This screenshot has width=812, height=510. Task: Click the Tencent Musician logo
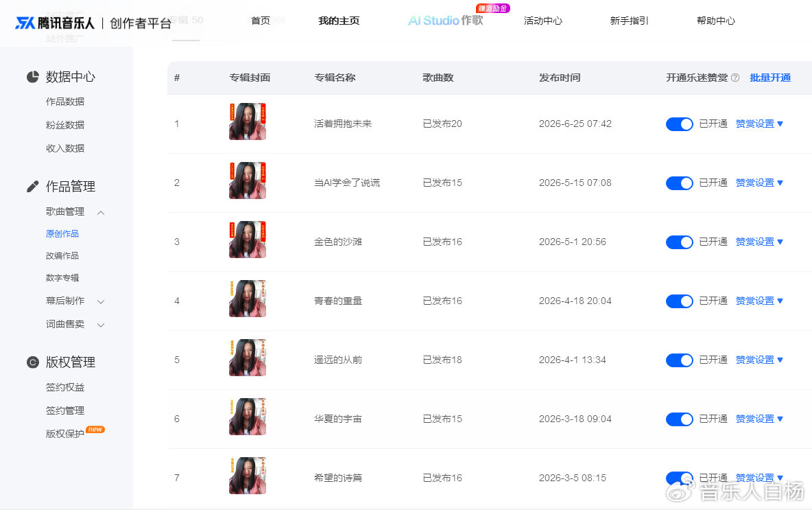[x=55, y=23]
